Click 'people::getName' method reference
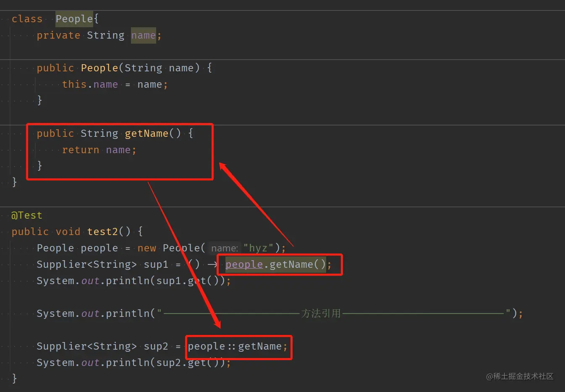 click(235, 346)
